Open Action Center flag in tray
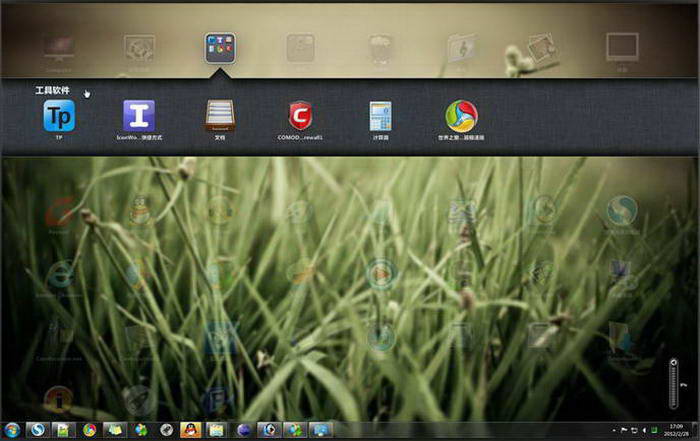700x441 pixels. [x=624, y=430]
